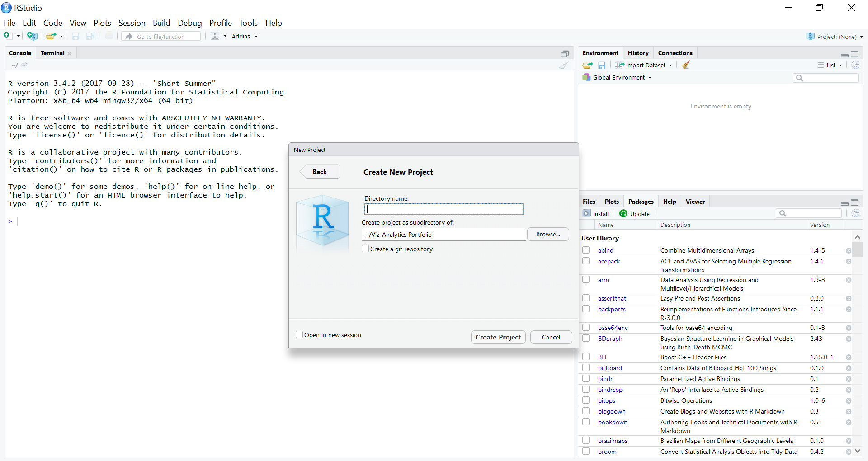
Task: Check the Open in new session box
Action: pyautogui.click(x=299, y=335)
